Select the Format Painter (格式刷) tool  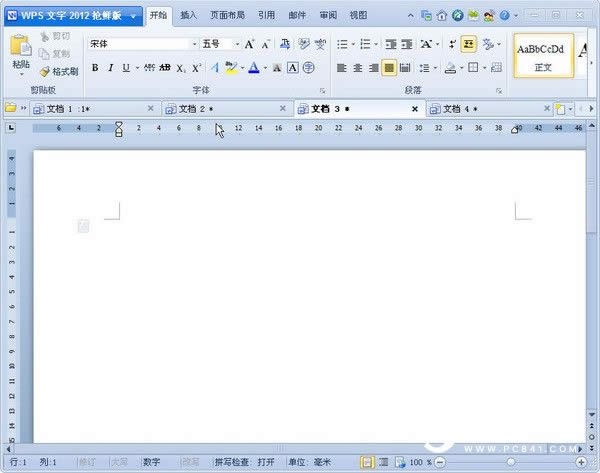(x=59, y=72)
